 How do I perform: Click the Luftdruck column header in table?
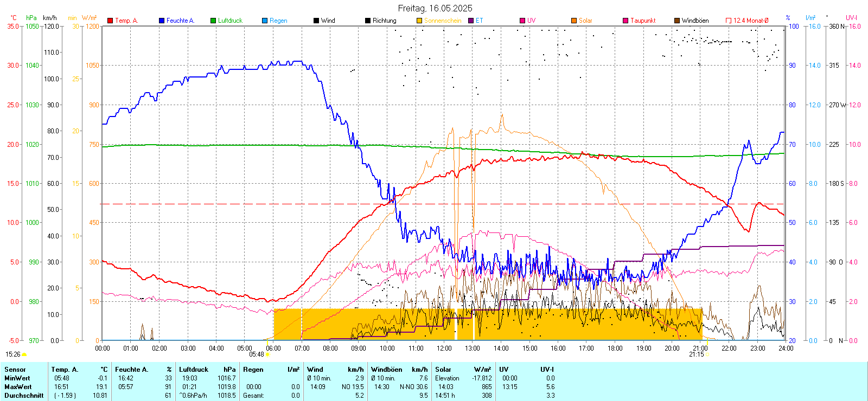coord(194,370)
